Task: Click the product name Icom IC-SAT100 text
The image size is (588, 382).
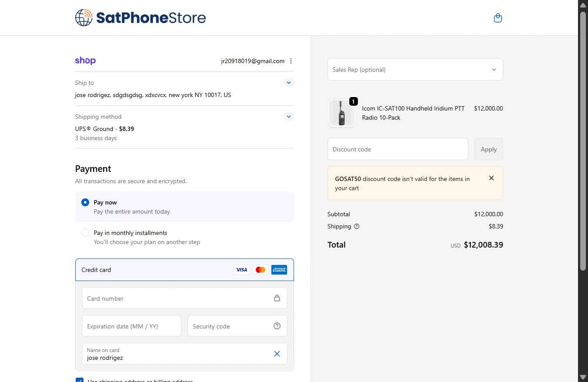Action: coord(413,113)
